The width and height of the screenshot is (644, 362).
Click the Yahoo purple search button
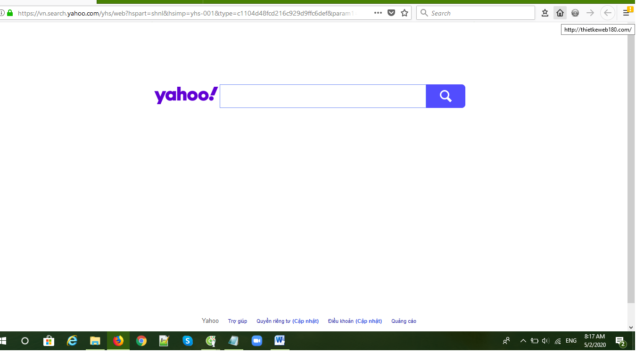(445, 96)
